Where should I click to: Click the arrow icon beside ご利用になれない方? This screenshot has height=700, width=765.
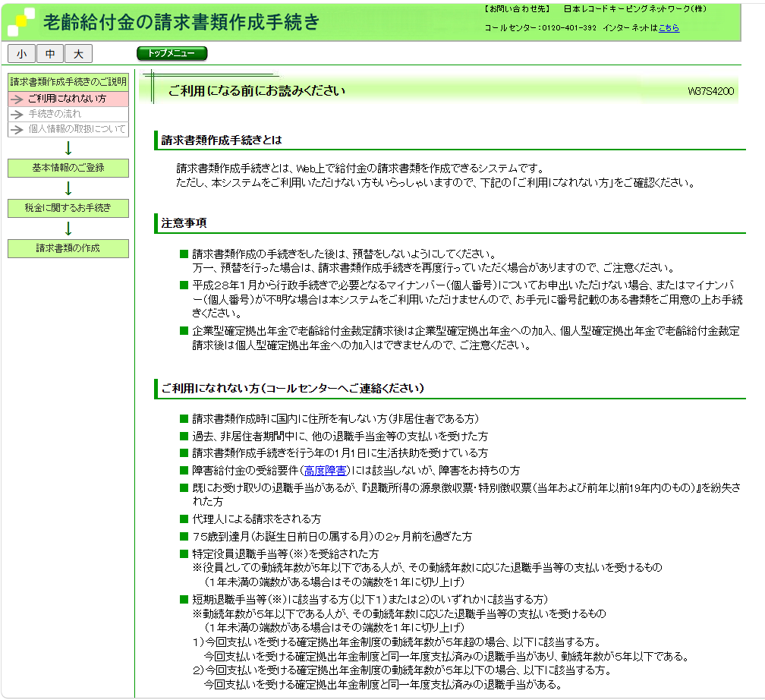pyautogui.click(x=17, y=99)
